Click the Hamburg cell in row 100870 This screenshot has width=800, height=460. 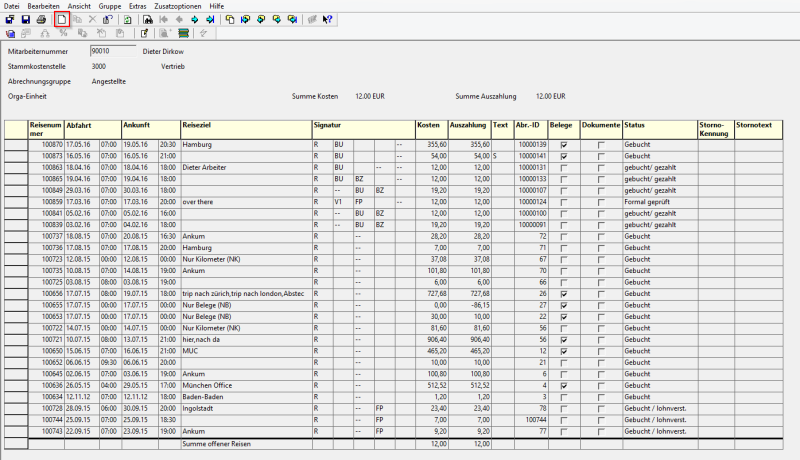246,145
